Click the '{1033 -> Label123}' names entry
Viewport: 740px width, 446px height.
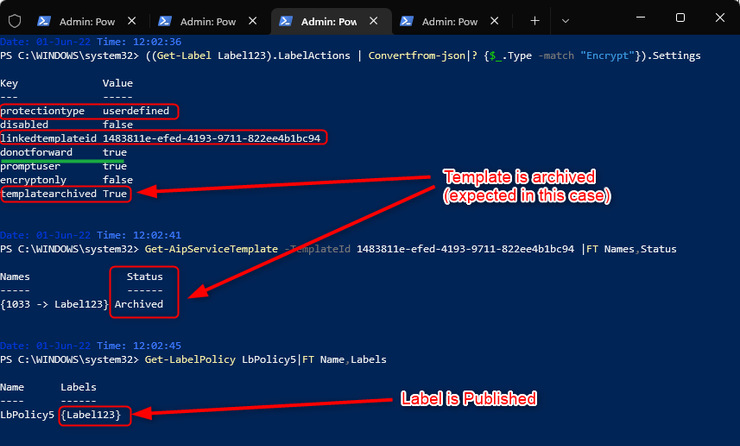[54, 304]
